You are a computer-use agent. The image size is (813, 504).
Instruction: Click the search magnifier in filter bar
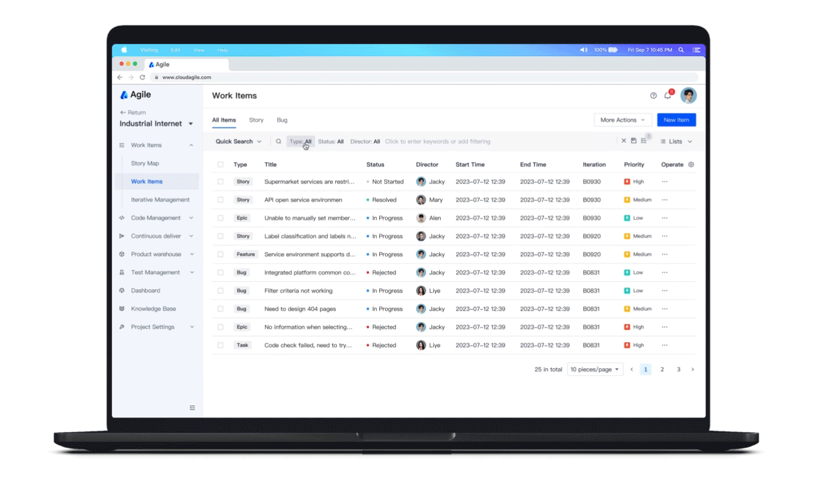279,141
